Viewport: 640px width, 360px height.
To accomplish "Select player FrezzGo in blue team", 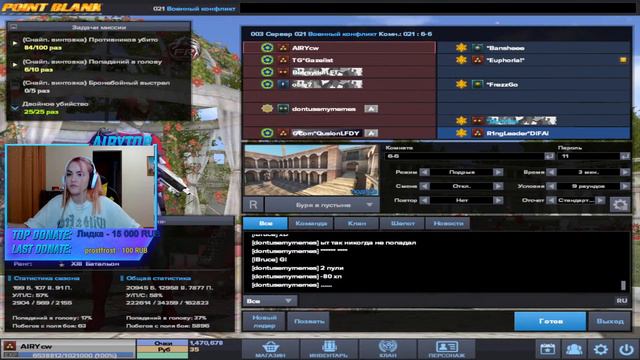I will pyautogui.click(x=534, y=84).
